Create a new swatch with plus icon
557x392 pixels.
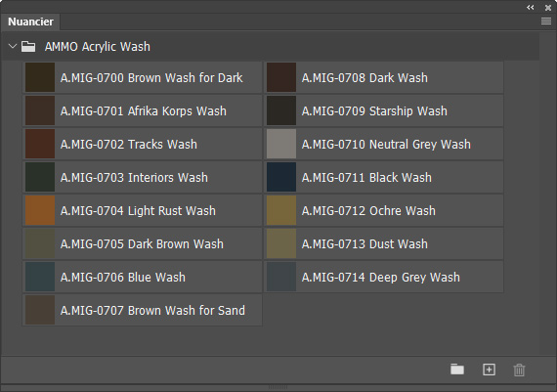(x=490, y=370)
